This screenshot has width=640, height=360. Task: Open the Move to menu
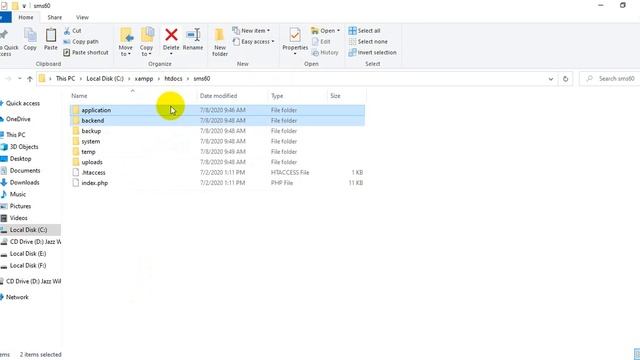pyautogui.click(x=126, y=42)
